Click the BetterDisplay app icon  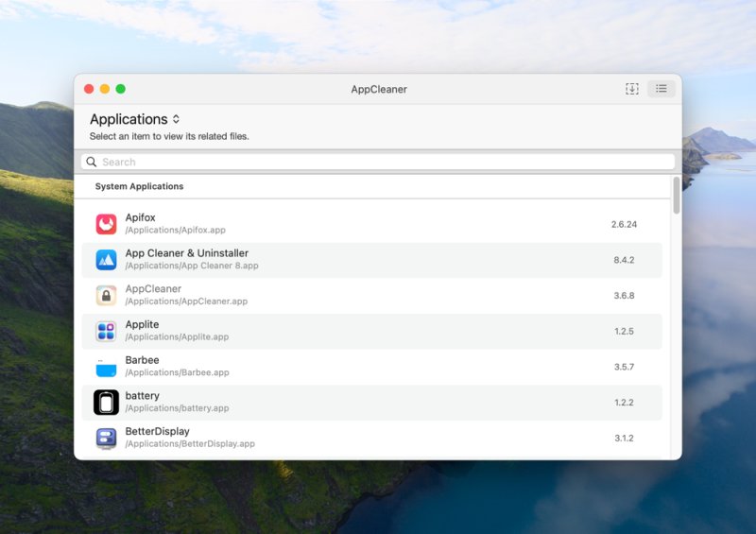(106, 439)
